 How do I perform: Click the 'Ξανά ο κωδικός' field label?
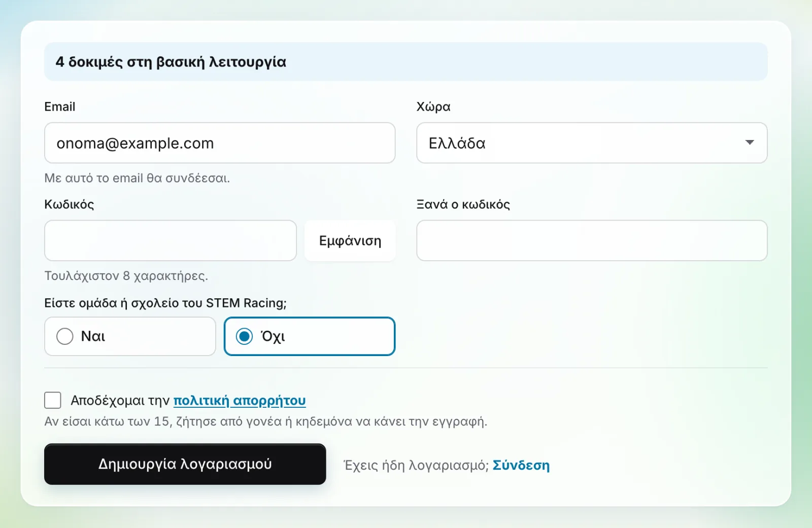463,204
